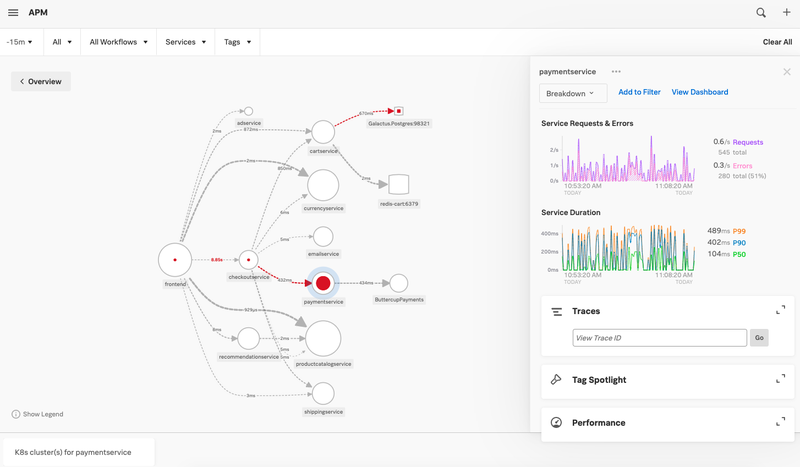
Task: Select the productcatalogservice node
Action: point(323,338)
